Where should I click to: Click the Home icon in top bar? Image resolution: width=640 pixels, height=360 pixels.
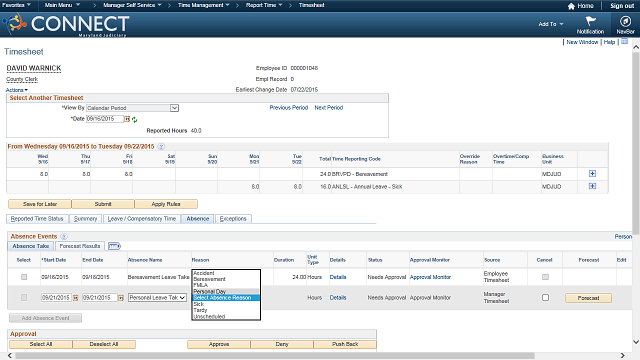[571, 6]
